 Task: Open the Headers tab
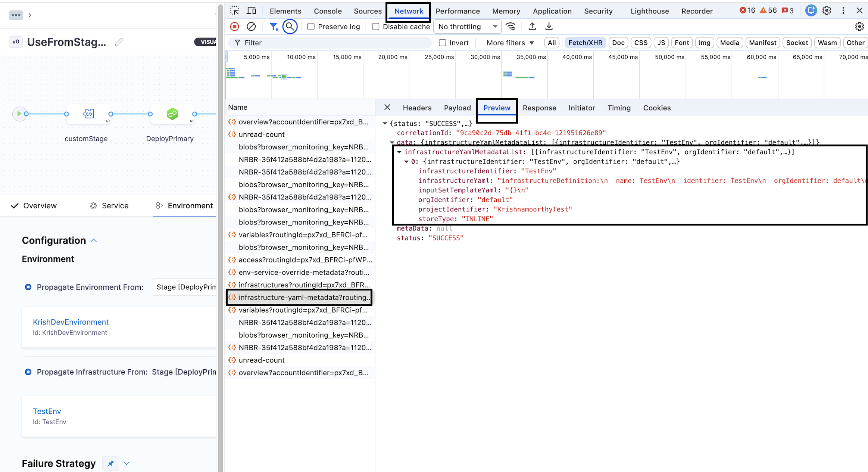(x=417, y=108)
